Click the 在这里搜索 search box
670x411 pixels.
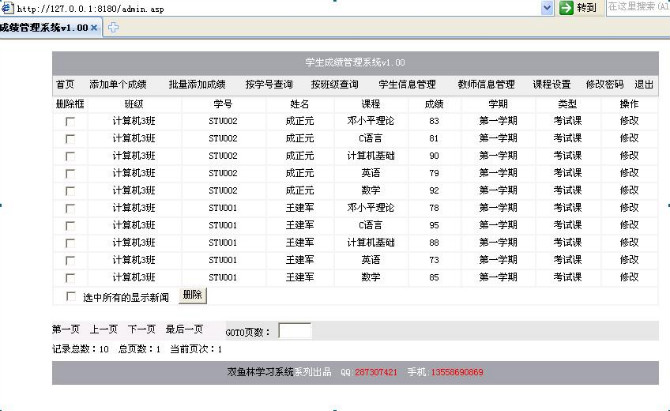(x=638, y=8)
